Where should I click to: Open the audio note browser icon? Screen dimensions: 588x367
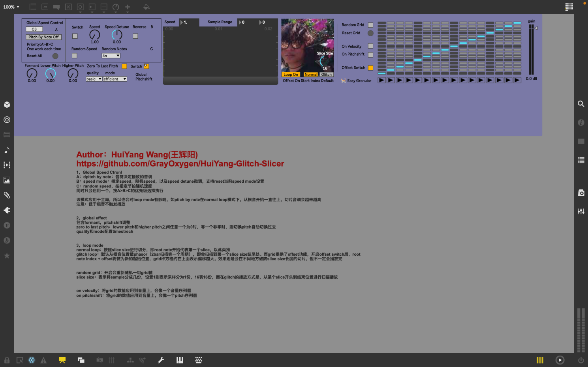(x=7, y=150)
